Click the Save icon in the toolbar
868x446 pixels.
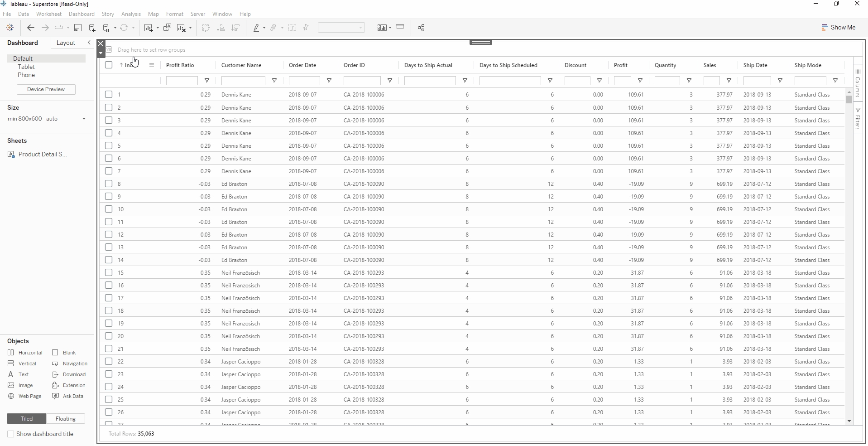(x=78, y=28)
